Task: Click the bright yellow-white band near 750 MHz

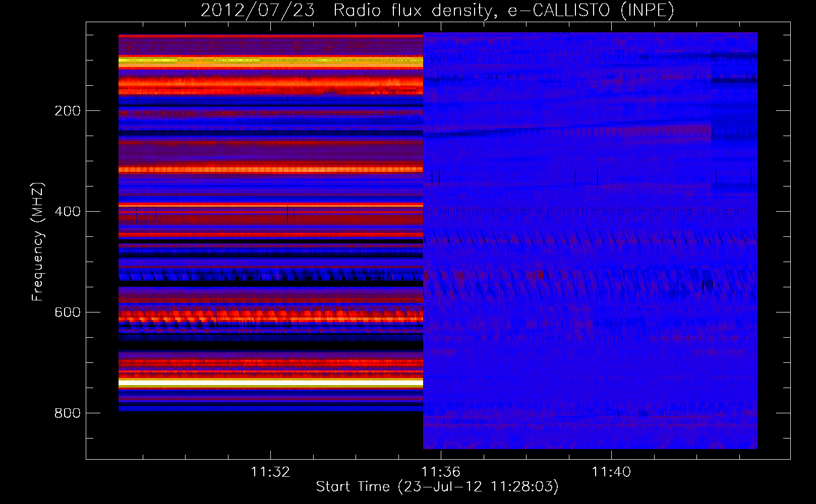Action: click(x=271, y=384)
